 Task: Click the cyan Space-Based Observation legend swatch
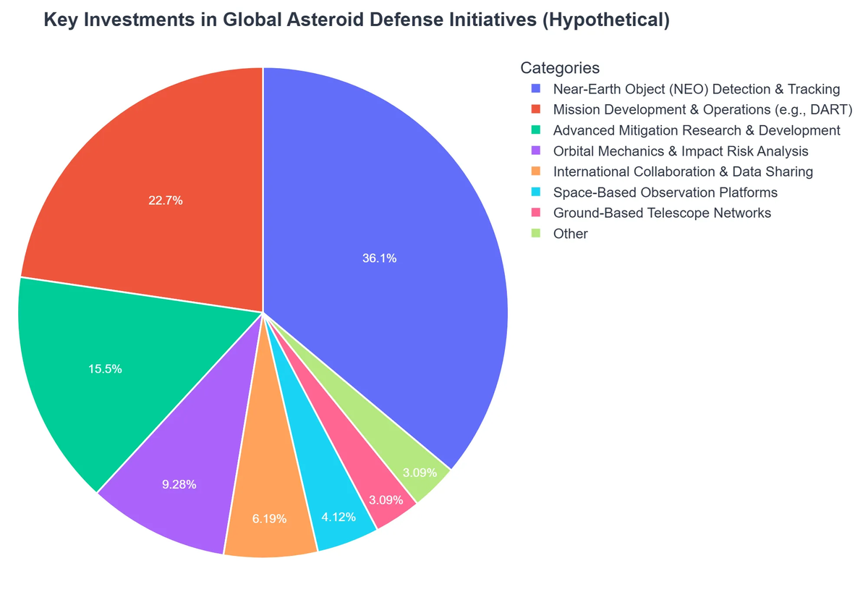(536, 193)
